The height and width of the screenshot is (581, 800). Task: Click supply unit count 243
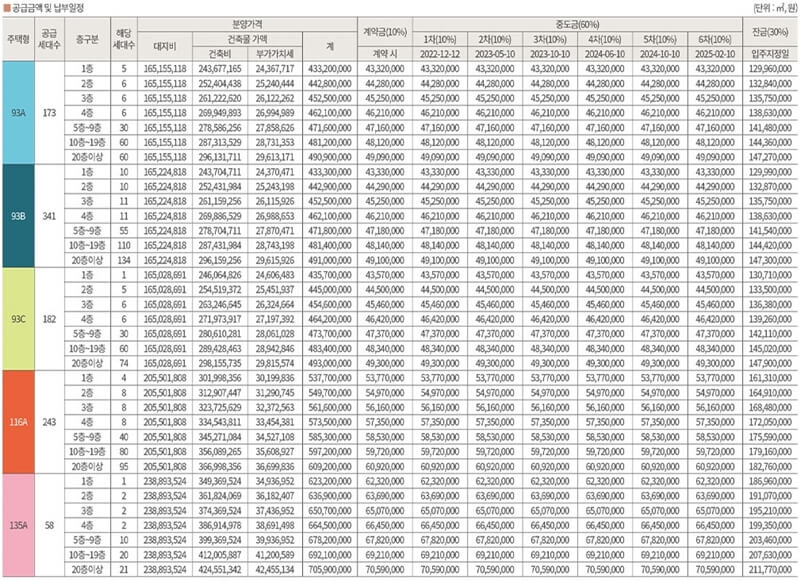tap(49, 422)
